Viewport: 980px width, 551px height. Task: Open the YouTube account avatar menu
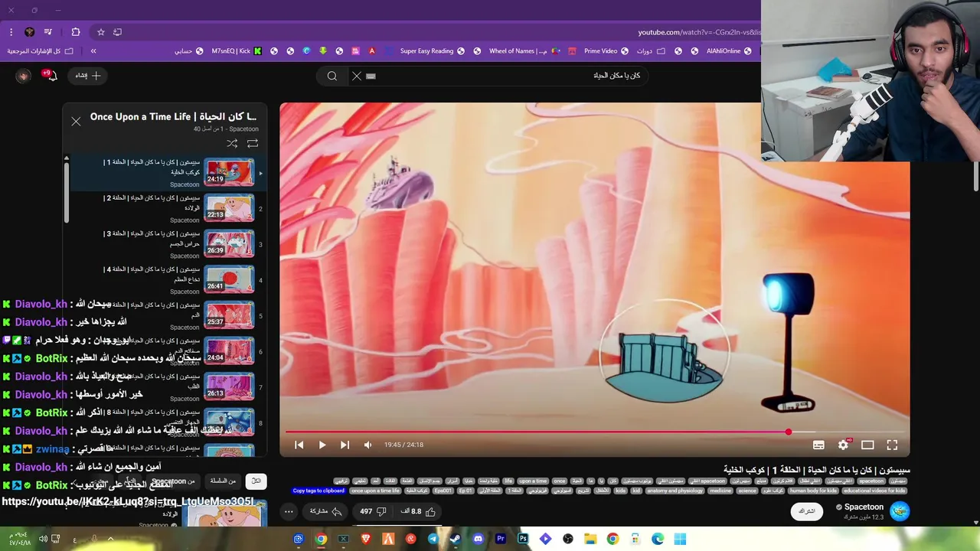(24, 76)
